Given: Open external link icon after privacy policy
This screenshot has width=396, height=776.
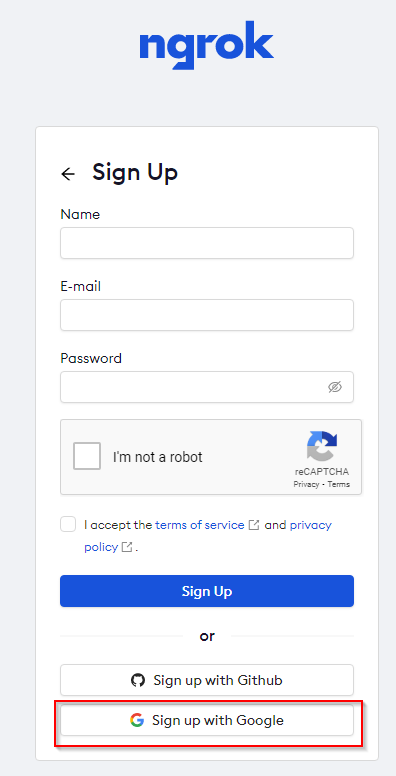Looking at the screenshot, I should pos(127,547).
